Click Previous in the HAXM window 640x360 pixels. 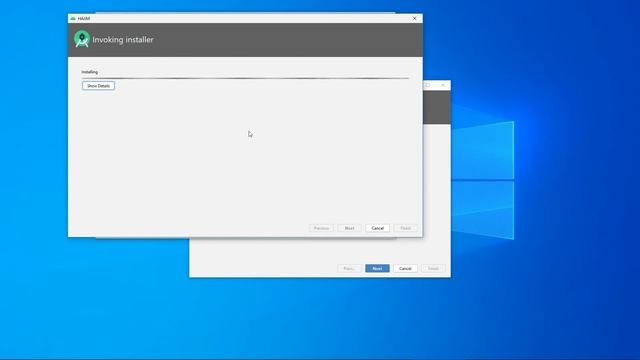click(x=321, y=228)
